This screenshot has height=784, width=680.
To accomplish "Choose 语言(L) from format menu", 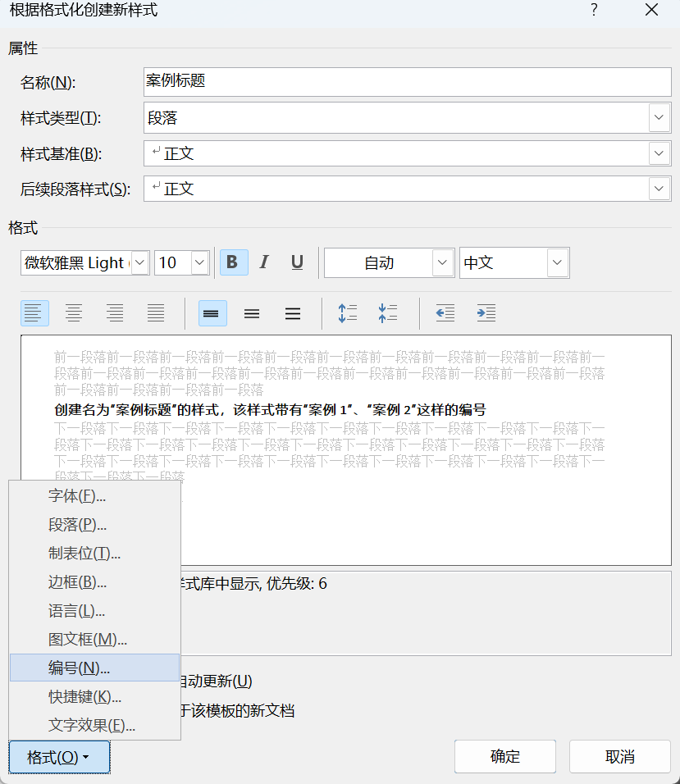I will (x=95, y=610).
